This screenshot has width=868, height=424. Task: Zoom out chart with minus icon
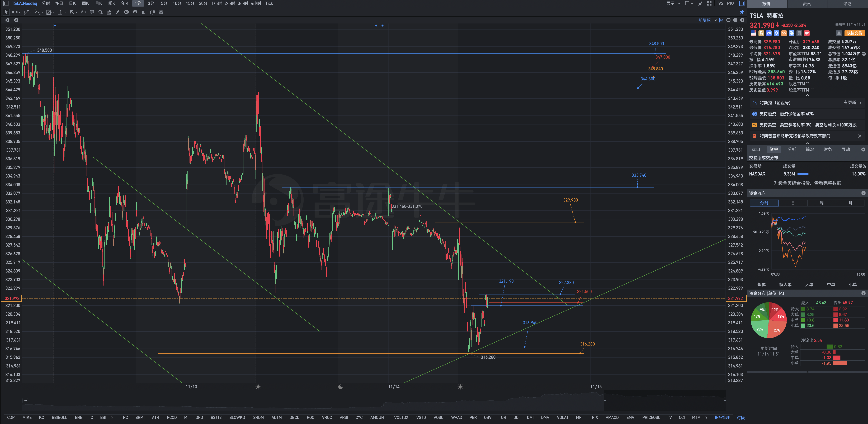[x=735, y=20]
